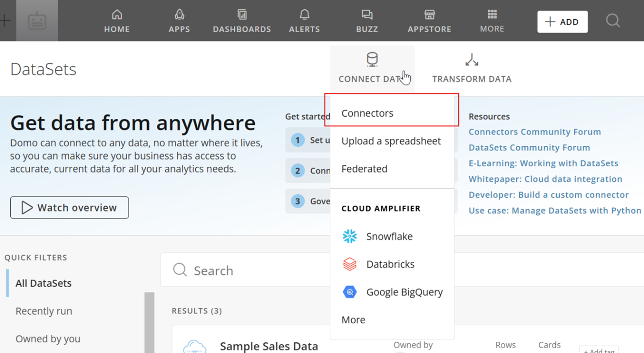
Task: Expand the More grid menu
Action: (x=492, y=21)
